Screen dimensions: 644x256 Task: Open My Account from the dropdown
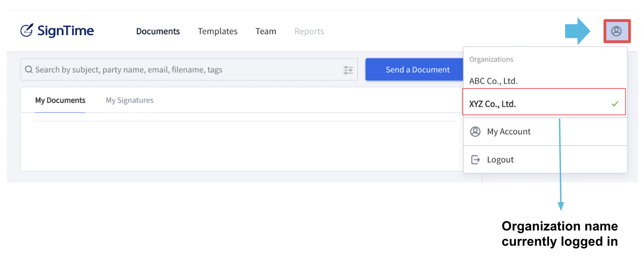[545, 132]
